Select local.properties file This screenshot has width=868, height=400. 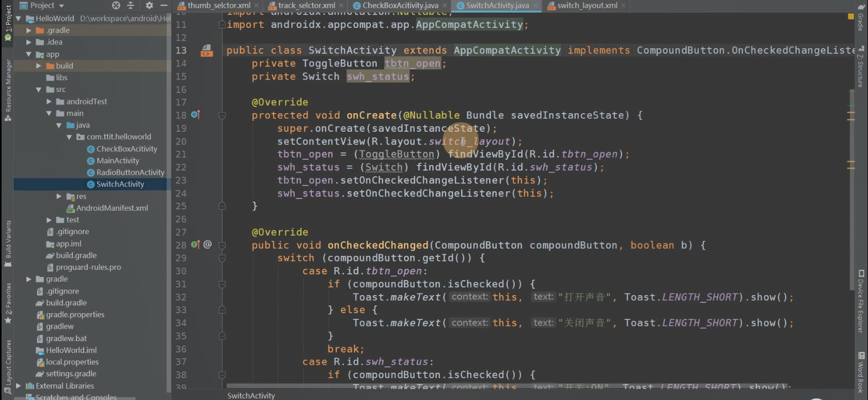(x=67, y=362)
